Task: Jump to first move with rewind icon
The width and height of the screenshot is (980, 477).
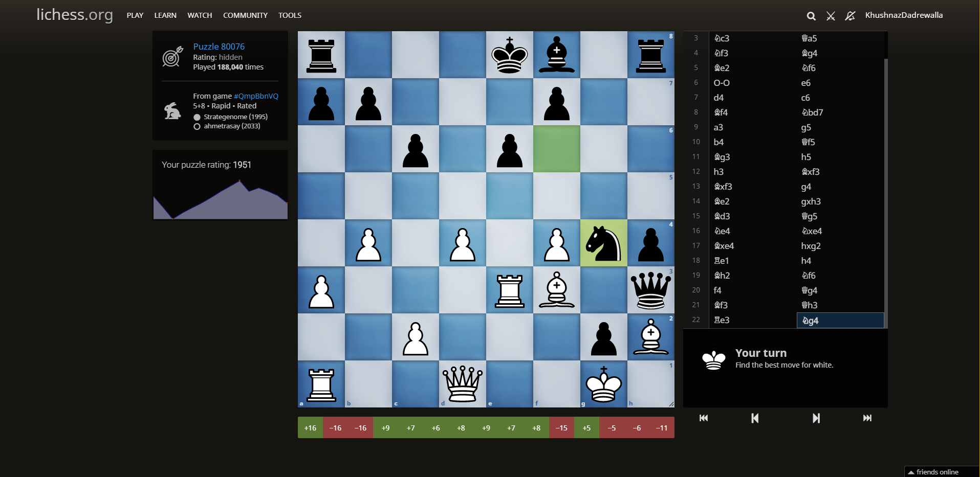Action: 704,418
